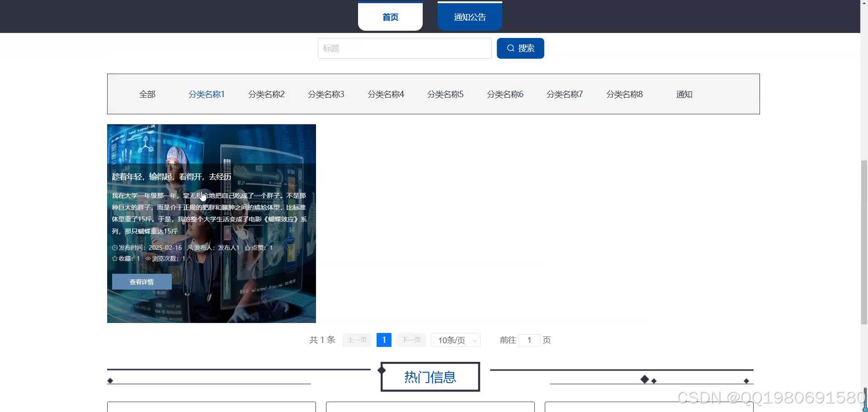Select the 分类名称5 category filter
868x412 pixels.
(445, 94)
